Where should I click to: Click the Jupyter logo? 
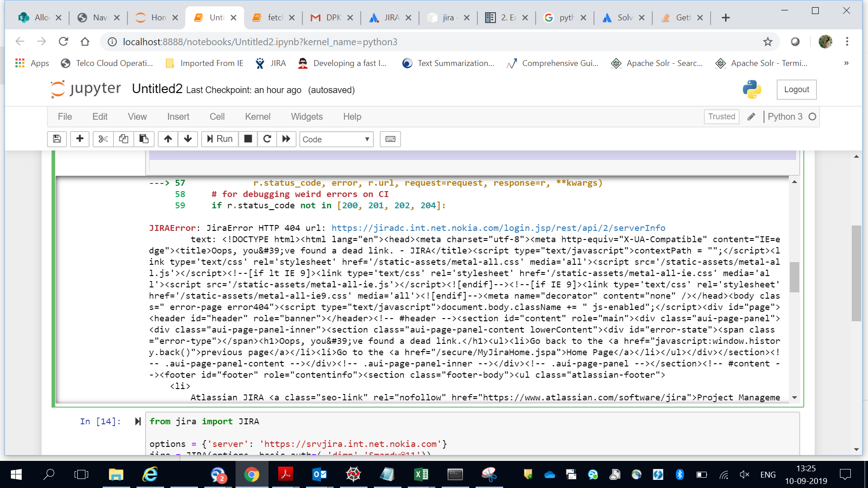(85, 89)
